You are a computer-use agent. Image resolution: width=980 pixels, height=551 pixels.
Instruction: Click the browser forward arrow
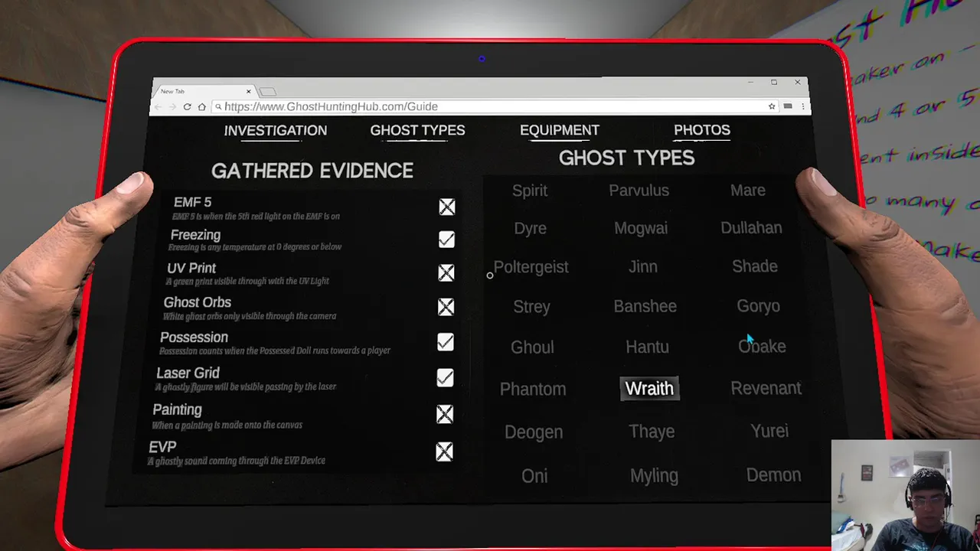[174, 106]
